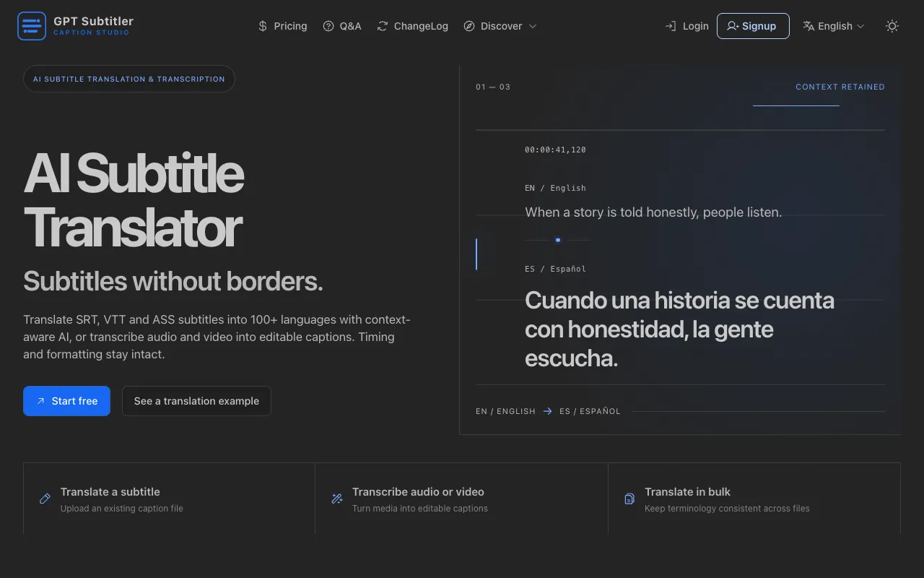Viewport: 924px width, 578px height.
Task: Click the documents icon beside Translate in bulk
Action: coord(629,499)
